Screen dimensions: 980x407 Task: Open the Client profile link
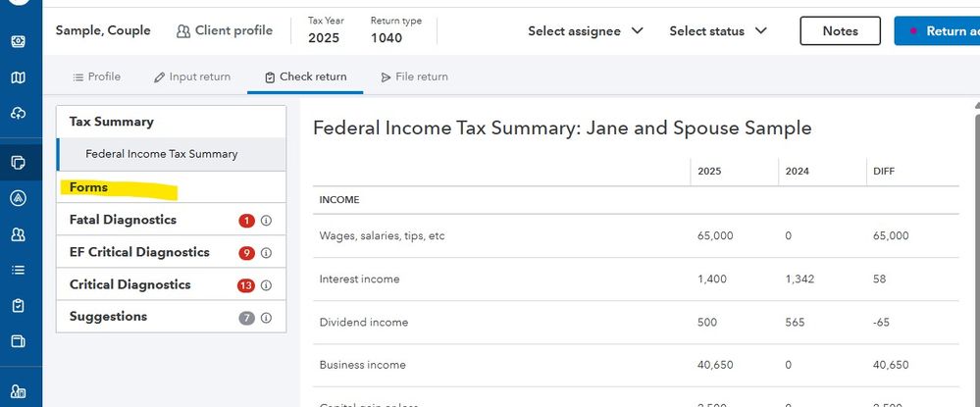(225, 31)
